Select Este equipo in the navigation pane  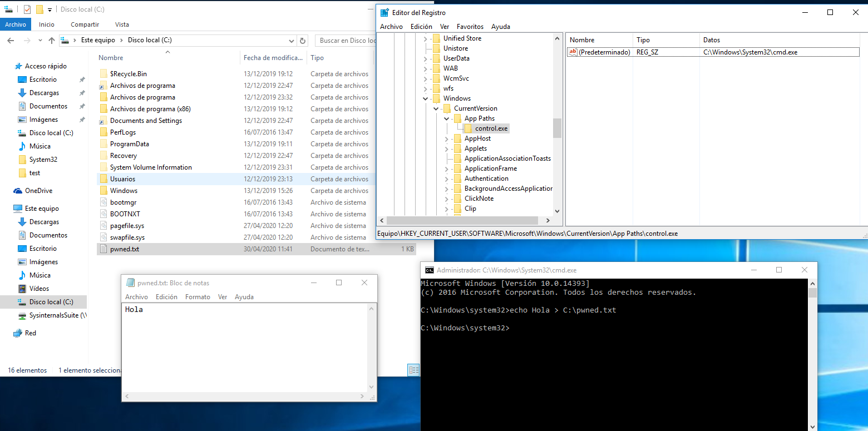(x=42, y=209)
